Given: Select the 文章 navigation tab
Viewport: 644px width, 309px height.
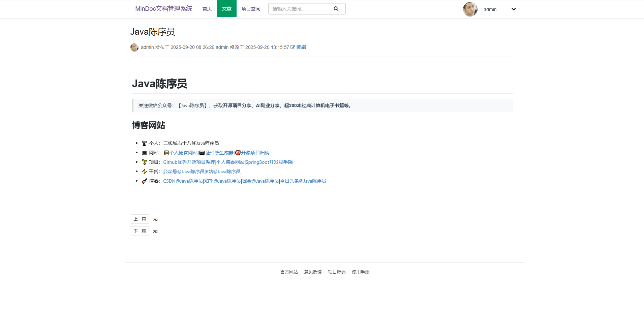Looking at the screenshot, I should [x=226, y=9].
